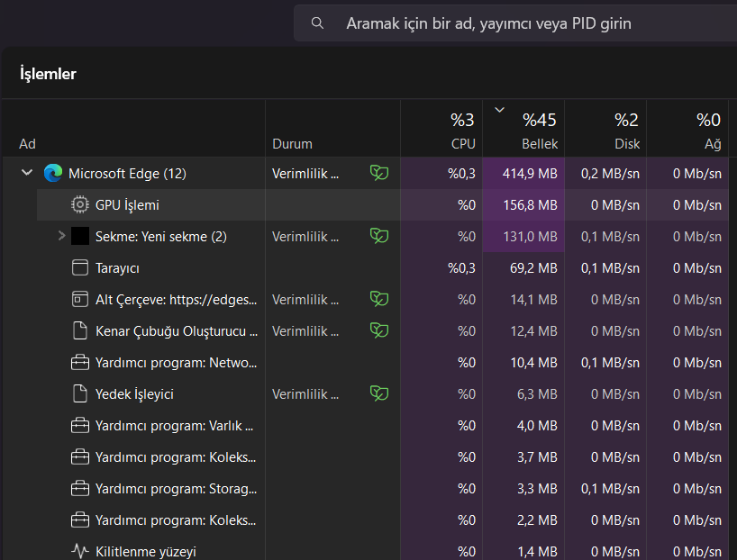The height and width of the screenshot is (560, 737).
Task: Click the Microsoft Edge efficiency leaf icon
Action: 379,173
